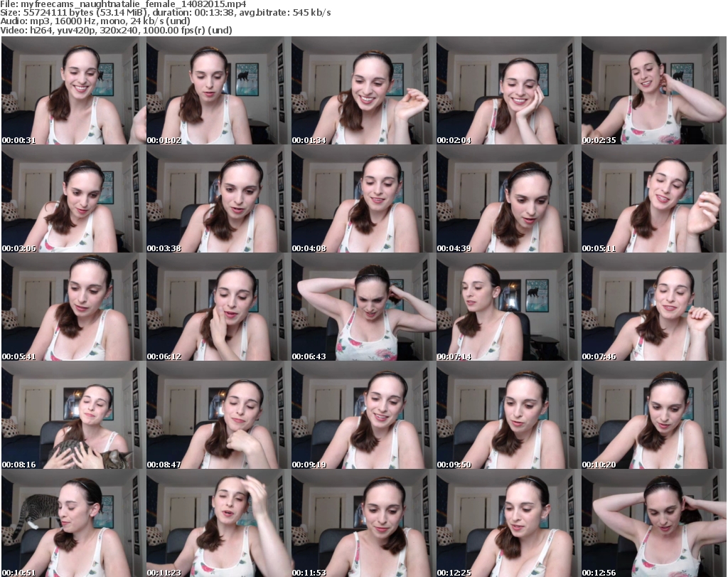Choose the last frame stamped 00:12:56
Viewport: 728px width, 577px height.
(x=654, y=523)
